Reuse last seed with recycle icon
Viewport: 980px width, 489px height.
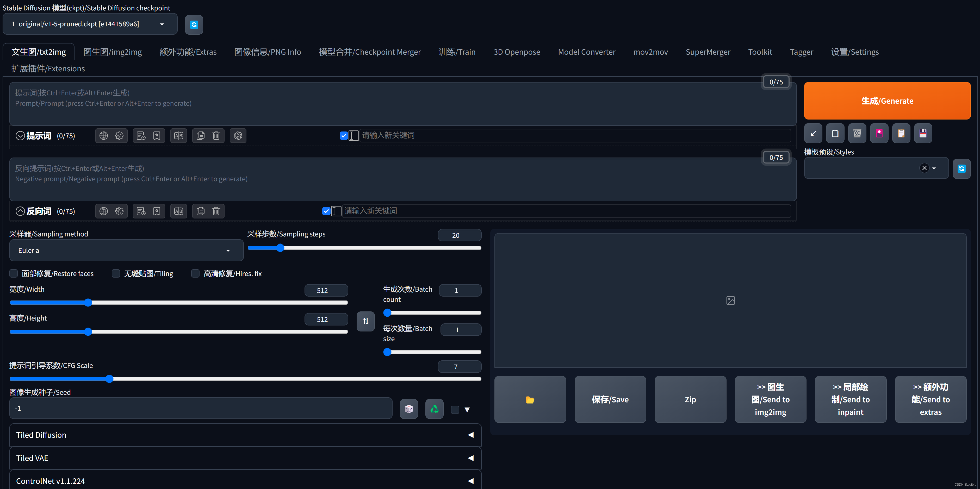tap(435, 409)
